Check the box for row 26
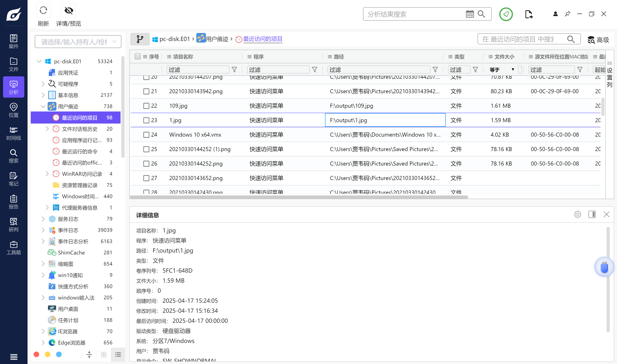617x364 pixels. [146, 164]
